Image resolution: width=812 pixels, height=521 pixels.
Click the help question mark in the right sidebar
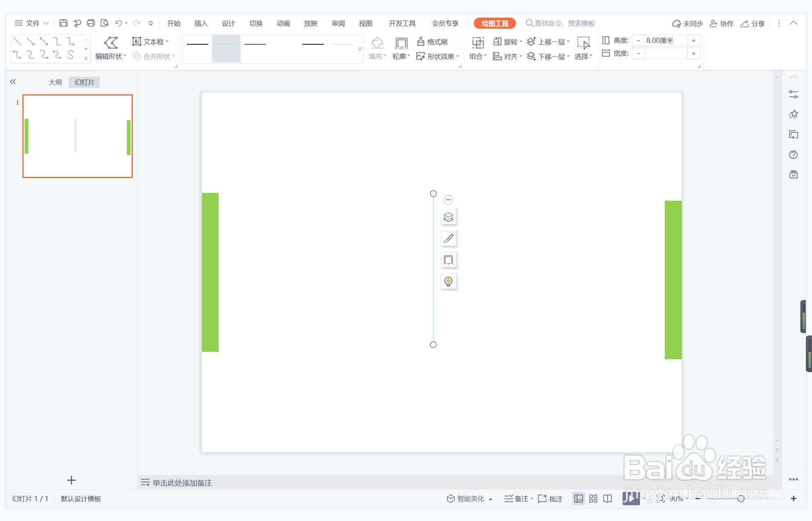793,155
